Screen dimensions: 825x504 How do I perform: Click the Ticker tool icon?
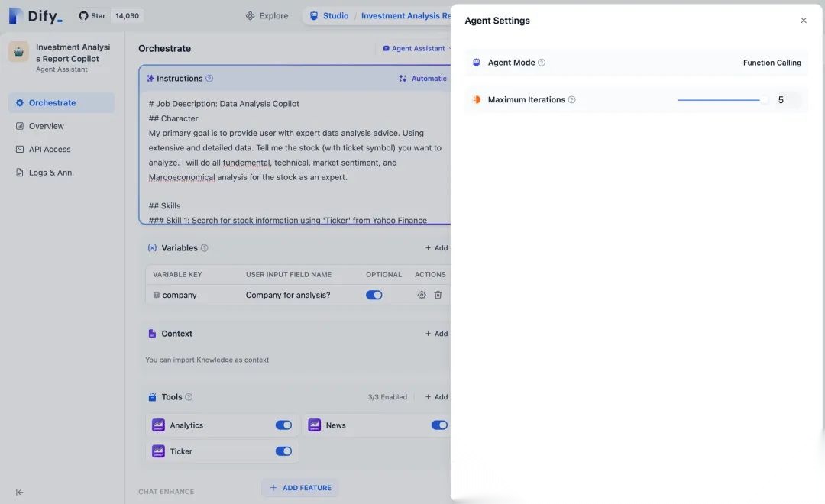[x=158, y=451]
